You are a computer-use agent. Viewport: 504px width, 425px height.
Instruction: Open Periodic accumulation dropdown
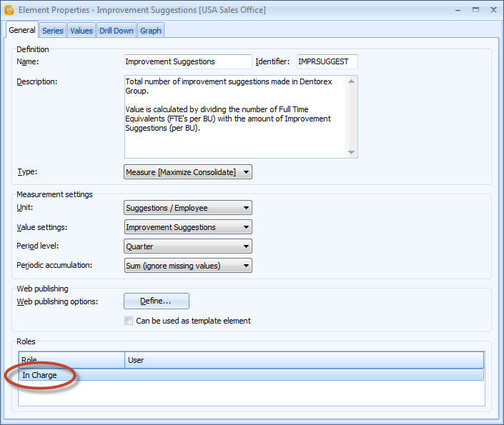pyautogui.click(x=188, y=266)
